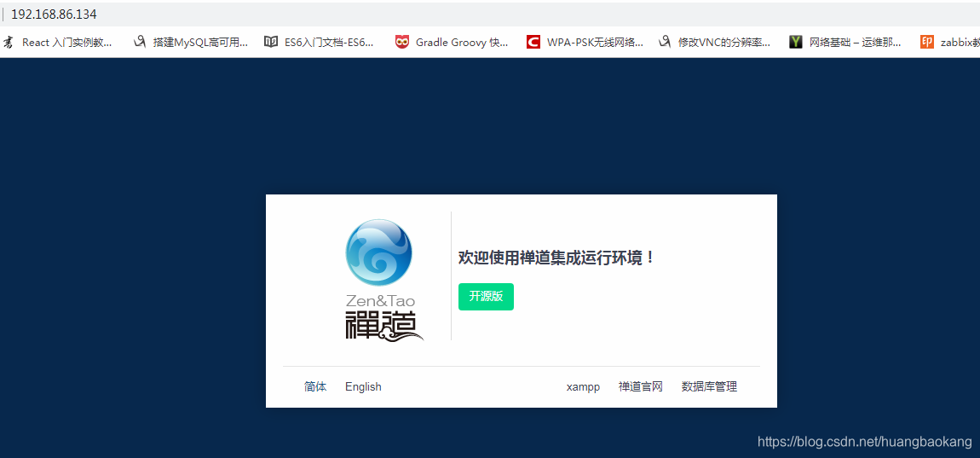The image size is (980, 458).
Task: Open the xampp link
Action: (x=583, y=387)
